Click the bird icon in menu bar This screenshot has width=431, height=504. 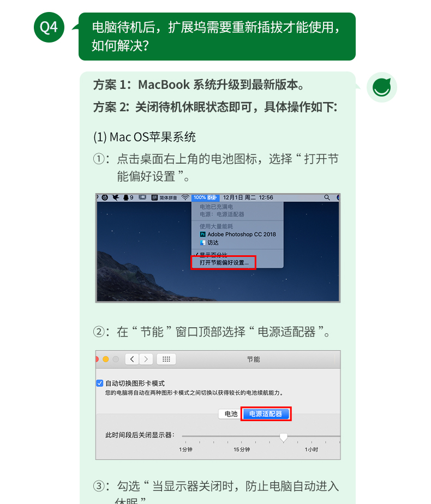tap(115, 197)
